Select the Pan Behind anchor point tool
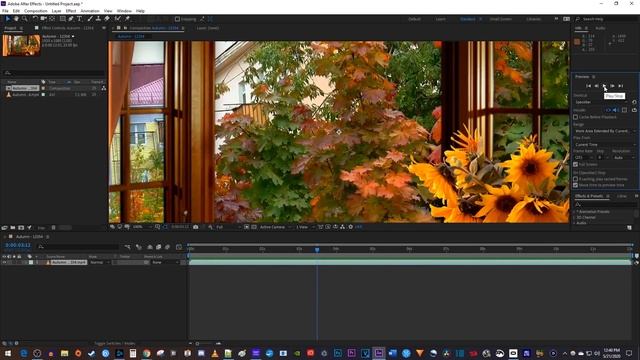This screenshot has width=640, height=360. [x=52, y=19]
